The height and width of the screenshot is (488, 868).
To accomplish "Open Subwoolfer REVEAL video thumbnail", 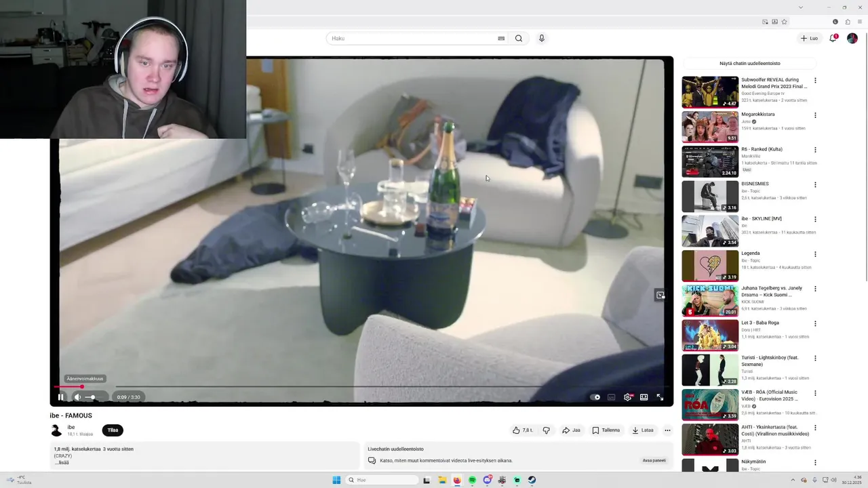I will pos(710,92).
